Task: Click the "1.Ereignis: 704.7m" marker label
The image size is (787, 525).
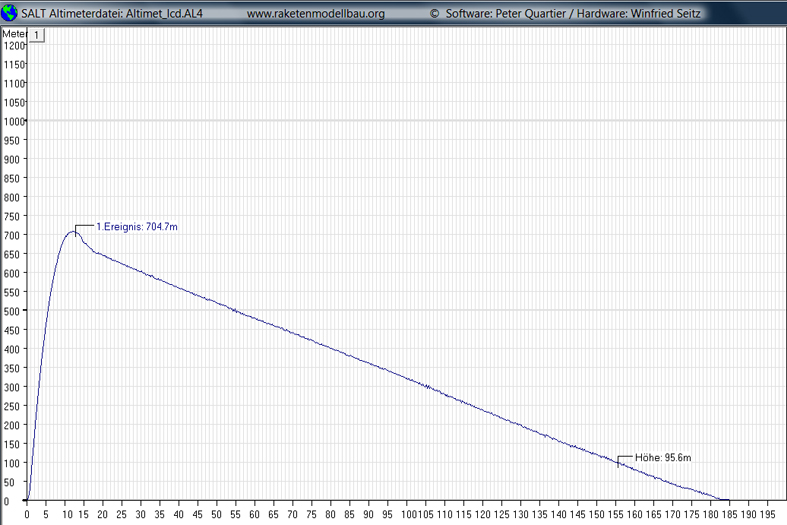Action: (137, 227)
